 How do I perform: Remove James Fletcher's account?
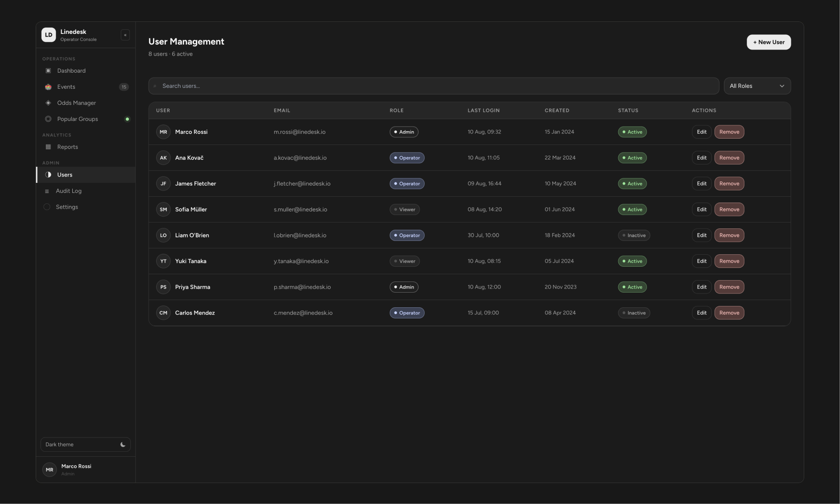(729, 184)
